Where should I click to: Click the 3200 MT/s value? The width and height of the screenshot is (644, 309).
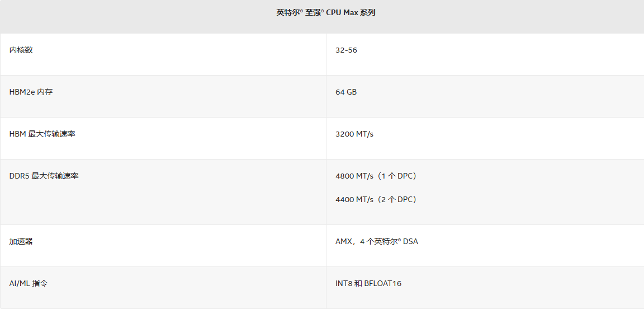(x=354, y=134)
